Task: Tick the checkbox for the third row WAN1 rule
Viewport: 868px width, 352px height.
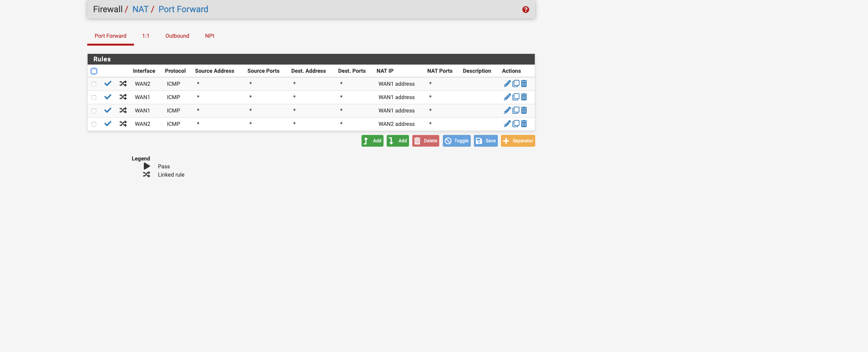Action: pyautogui.click(x=94, y=111)
